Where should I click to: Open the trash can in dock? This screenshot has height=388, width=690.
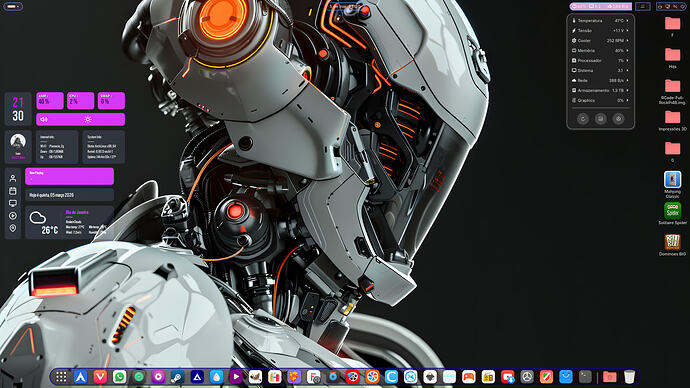629,377
